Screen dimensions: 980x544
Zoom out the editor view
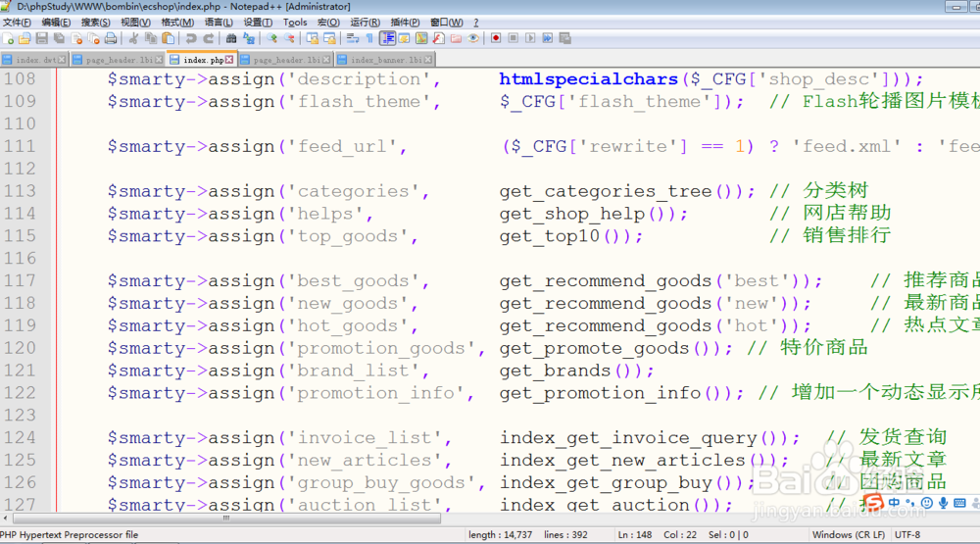[x=289, y=38]
